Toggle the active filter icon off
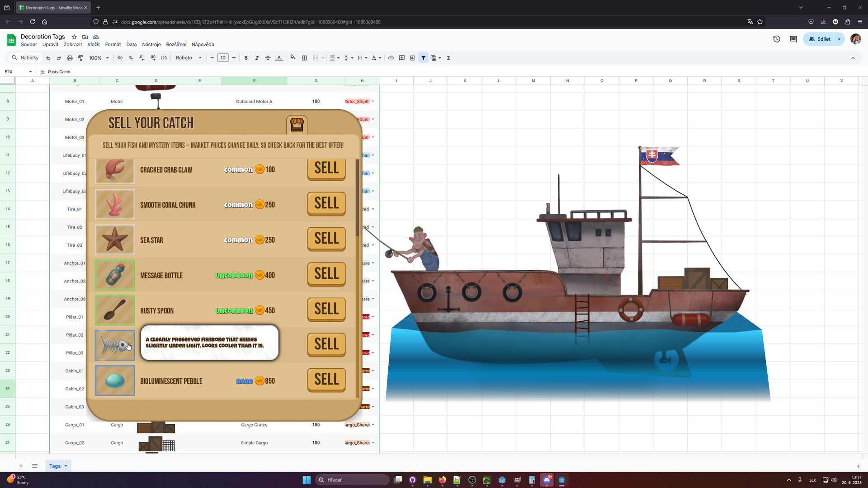 click(423, 58)
